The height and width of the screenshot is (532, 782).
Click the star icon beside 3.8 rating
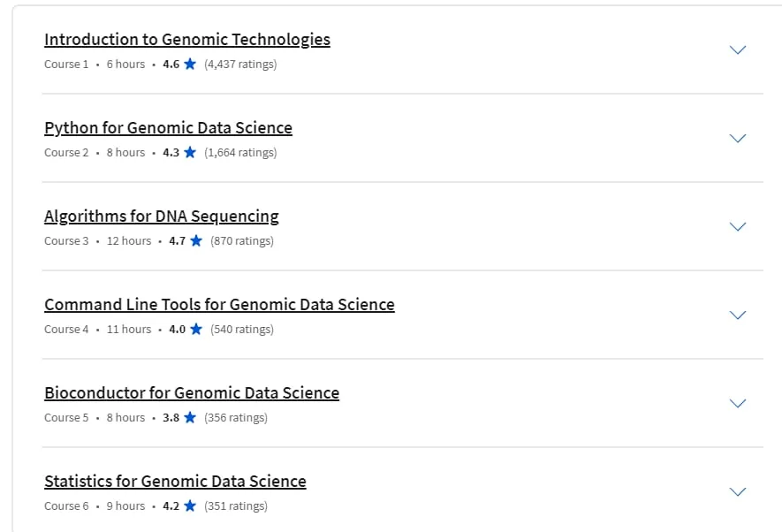190,417
